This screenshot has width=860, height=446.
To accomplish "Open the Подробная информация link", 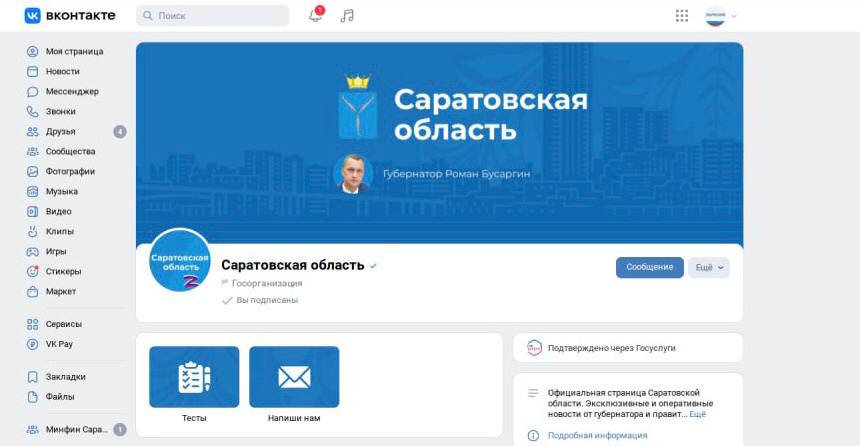I will point(597,436).
